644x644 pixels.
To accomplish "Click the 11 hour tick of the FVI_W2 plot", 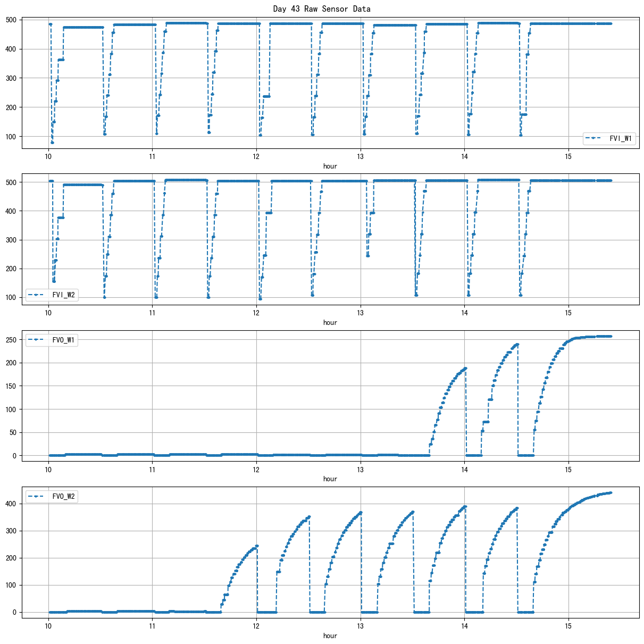I will point(152,313).
